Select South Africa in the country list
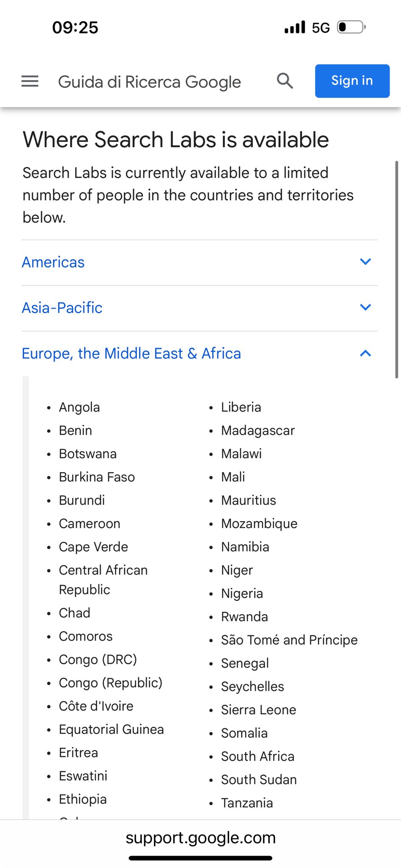Image resolution: width=401 pixels, height=868 pixels. click(x=258, y=757)
